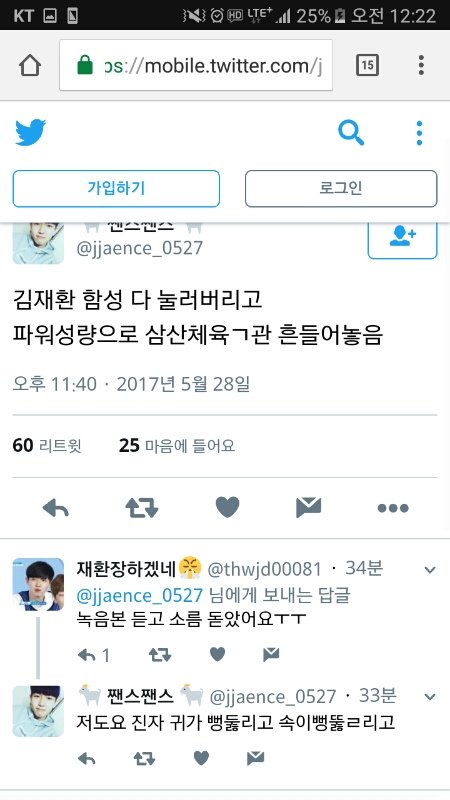Screen dimensions: 450x800
Task: Tap the Twitter bird logo
Action: pos(31,133)
